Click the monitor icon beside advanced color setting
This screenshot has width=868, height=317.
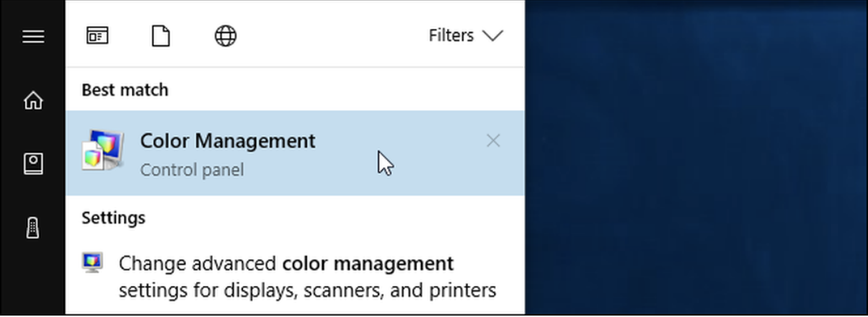point(92,263)
